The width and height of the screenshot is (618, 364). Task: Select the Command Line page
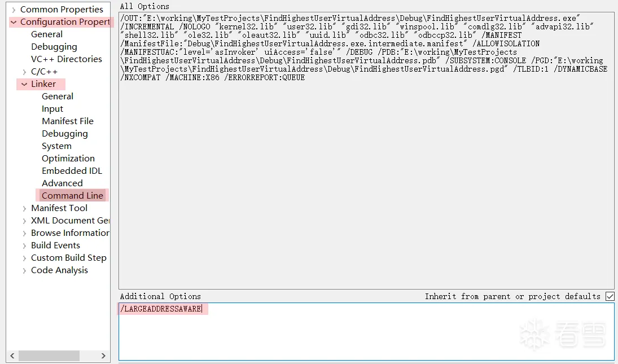click(x=72, y=196)
